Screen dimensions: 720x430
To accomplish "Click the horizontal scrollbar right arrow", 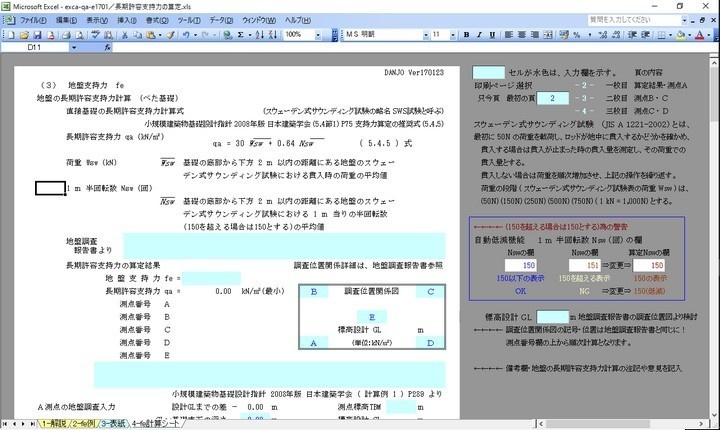I will pyautogui.click(x=701, y=424).
